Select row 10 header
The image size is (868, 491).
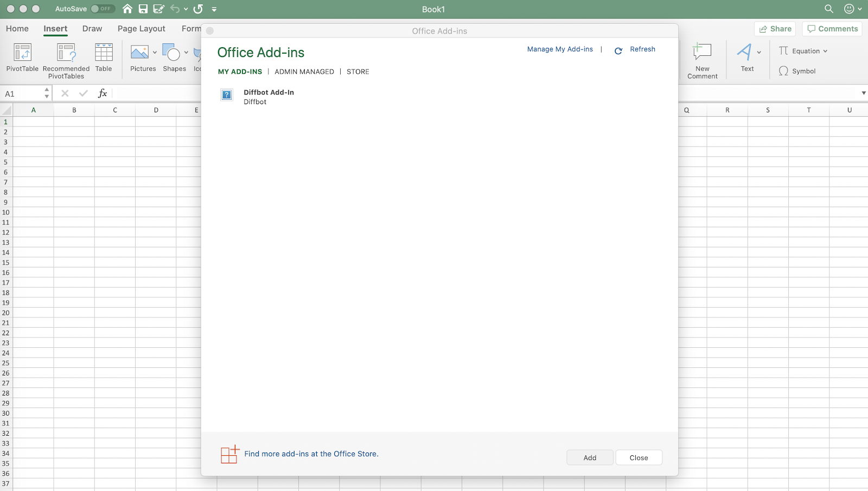(6, 213)
